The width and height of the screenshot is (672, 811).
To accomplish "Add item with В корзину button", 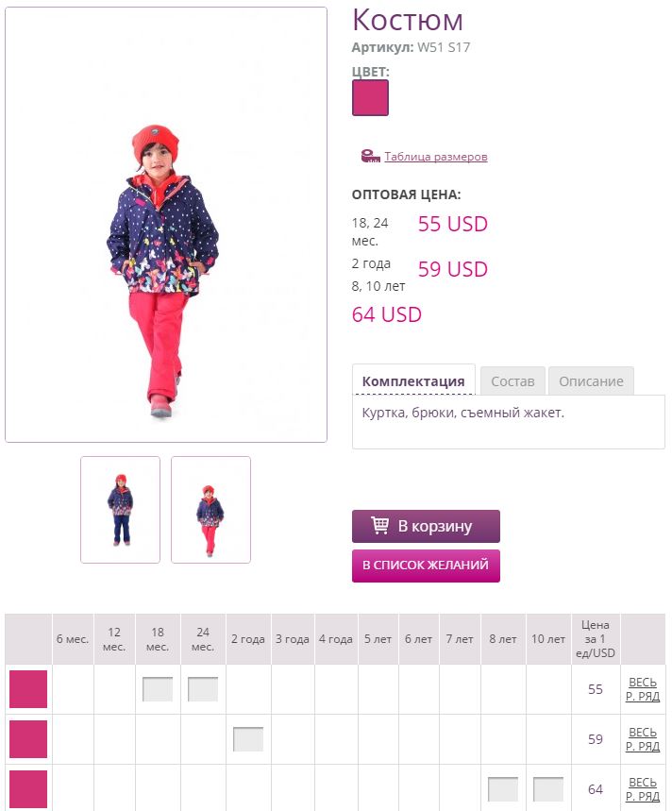I will (426, 526).
